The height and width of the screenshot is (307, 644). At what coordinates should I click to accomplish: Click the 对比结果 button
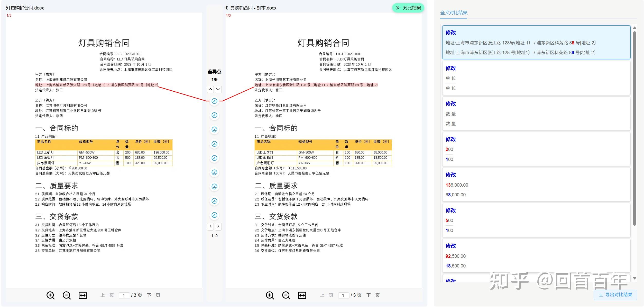(411, 8)
